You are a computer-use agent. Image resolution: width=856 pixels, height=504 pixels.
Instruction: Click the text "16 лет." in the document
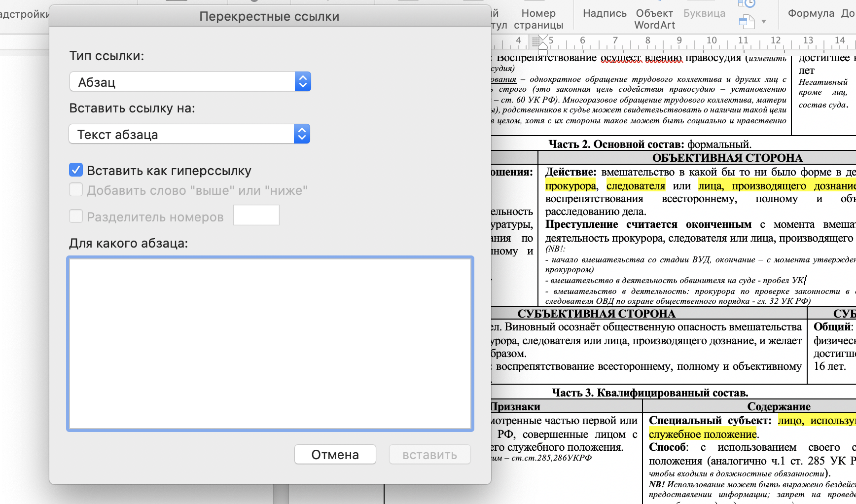(830, 366)
